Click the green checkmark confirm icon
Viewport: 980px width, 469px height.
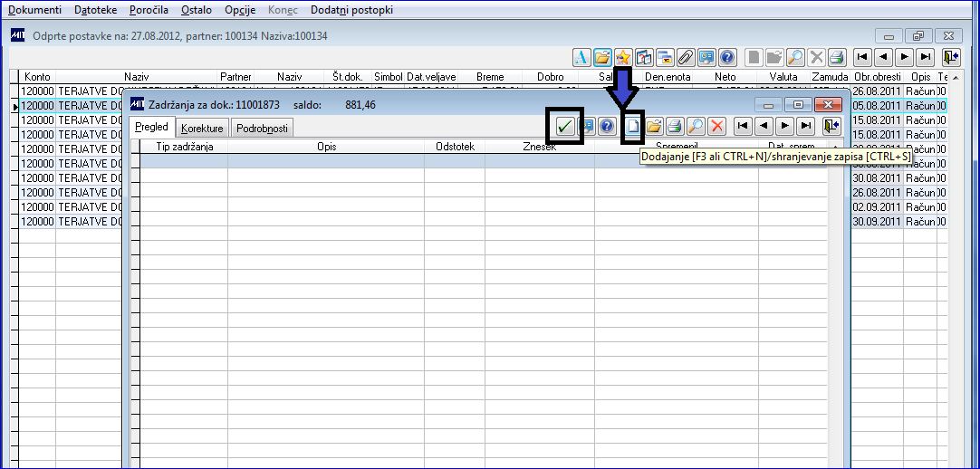point(565,126)
